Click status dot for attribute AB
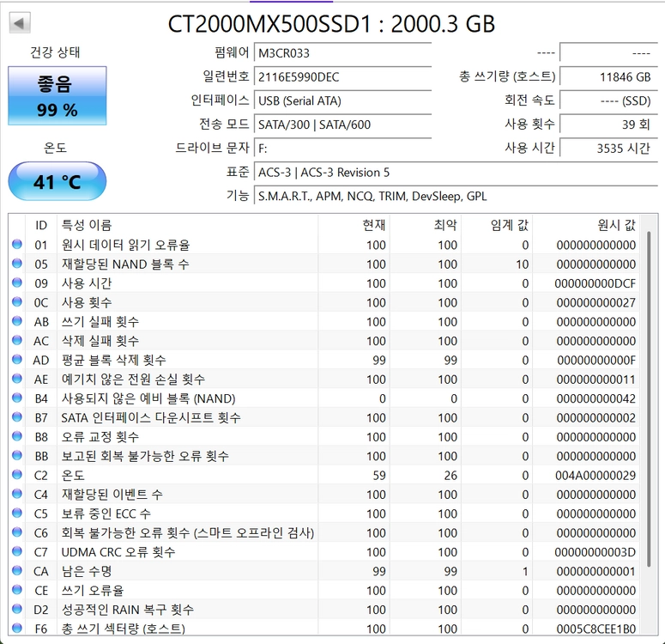Image resolution: width=665 pixels, height=644 pixels. point(17,321)
